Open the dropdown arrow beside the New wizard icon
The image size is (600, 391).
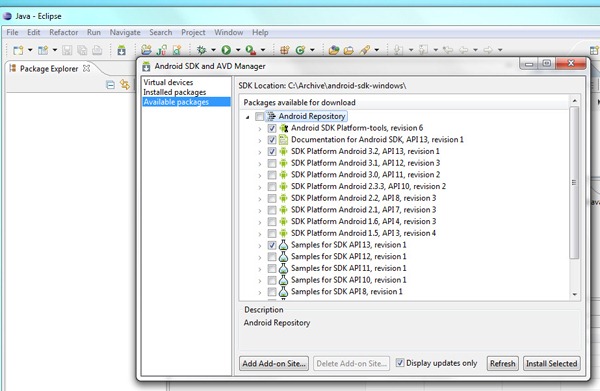pos(30,50)
